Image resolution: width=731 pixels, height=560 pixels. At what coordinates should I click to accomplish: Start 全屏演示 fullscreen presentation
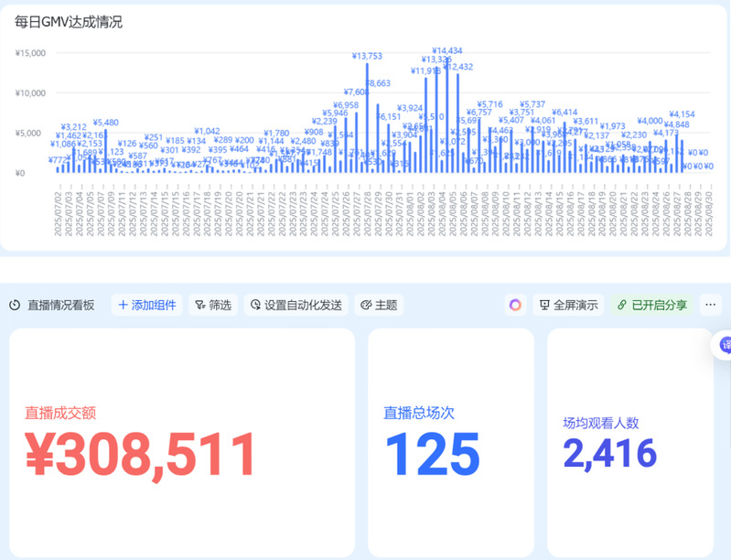tap(568, 306)
